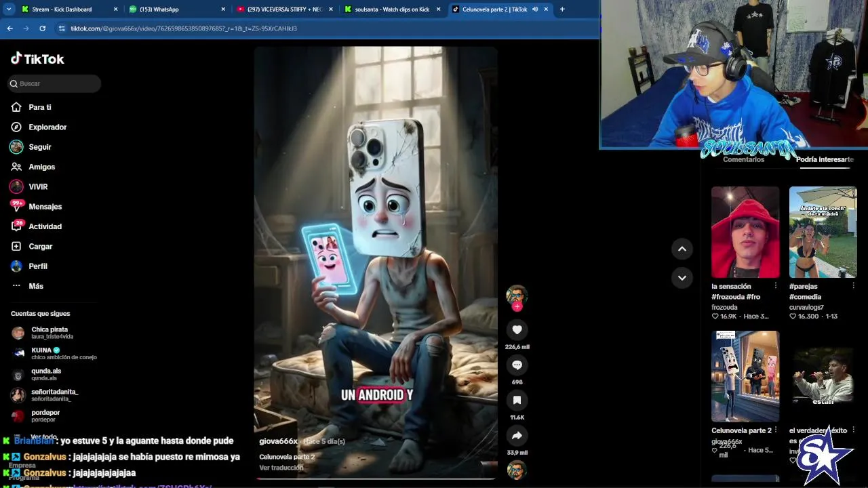The image size is (868, 488).
Task: Click the site info icon in address bar
Action: 62,28
